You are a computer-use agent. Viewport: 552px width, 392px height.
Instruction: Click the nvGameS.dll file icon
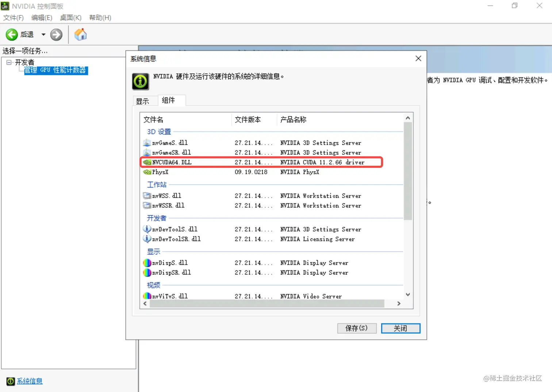147,143
